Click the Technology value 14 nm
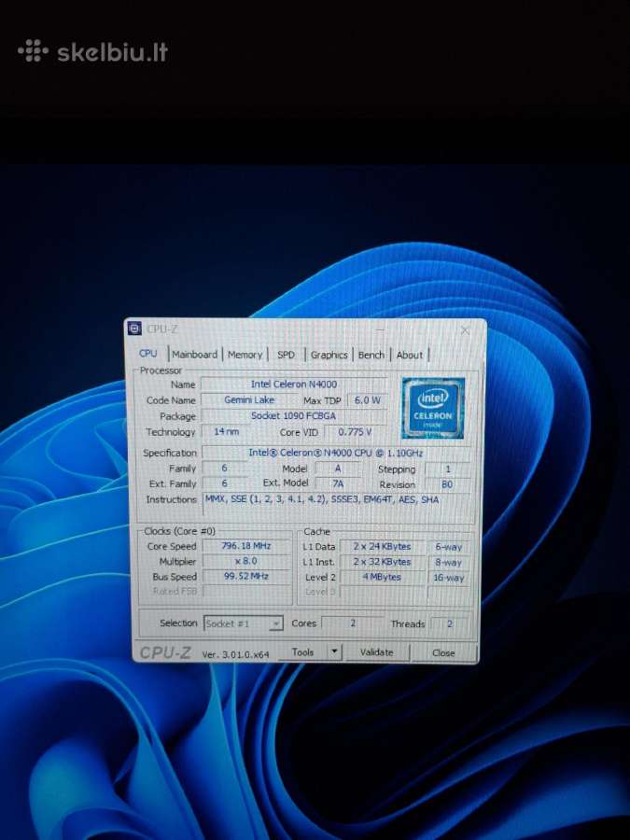630x840 pixels. [x=226, y=431]
